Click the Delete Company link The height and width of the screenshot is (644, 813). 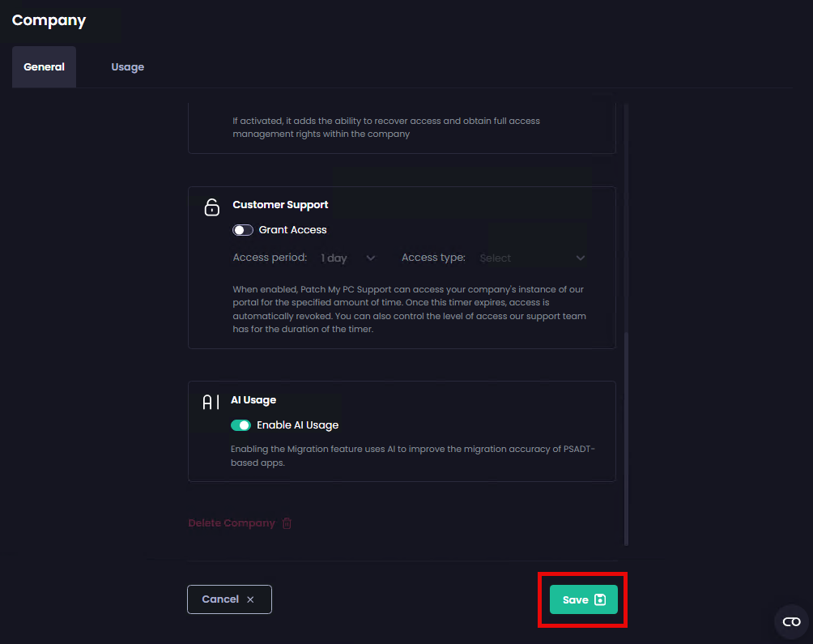232,523
